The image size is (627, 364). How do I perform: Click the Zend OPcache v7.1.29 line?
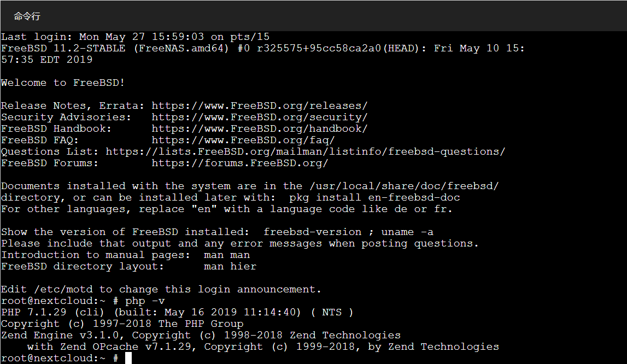point(263,347)
